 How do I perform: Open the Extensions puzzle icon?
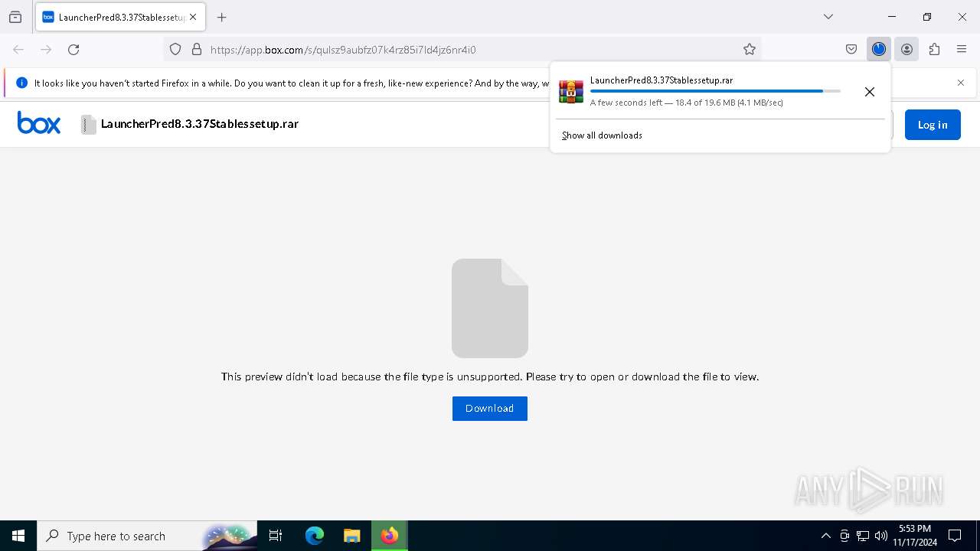tap(934, 49)
